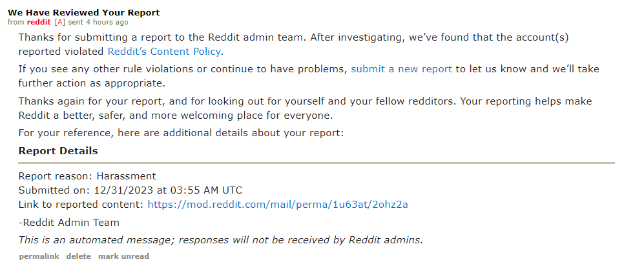Click the "Thanks again for your report" paragraph

click(305, 108)
